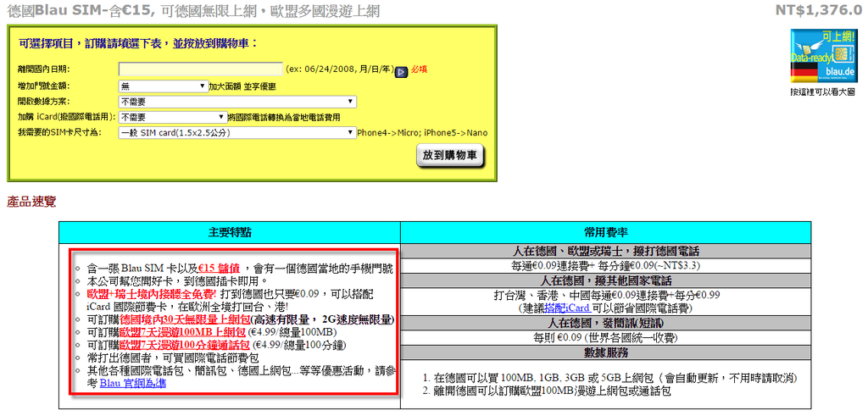Click 常打出德國者 bullet text
The height and width of the screenshot is (416, 868).
(x=173, y=358)
